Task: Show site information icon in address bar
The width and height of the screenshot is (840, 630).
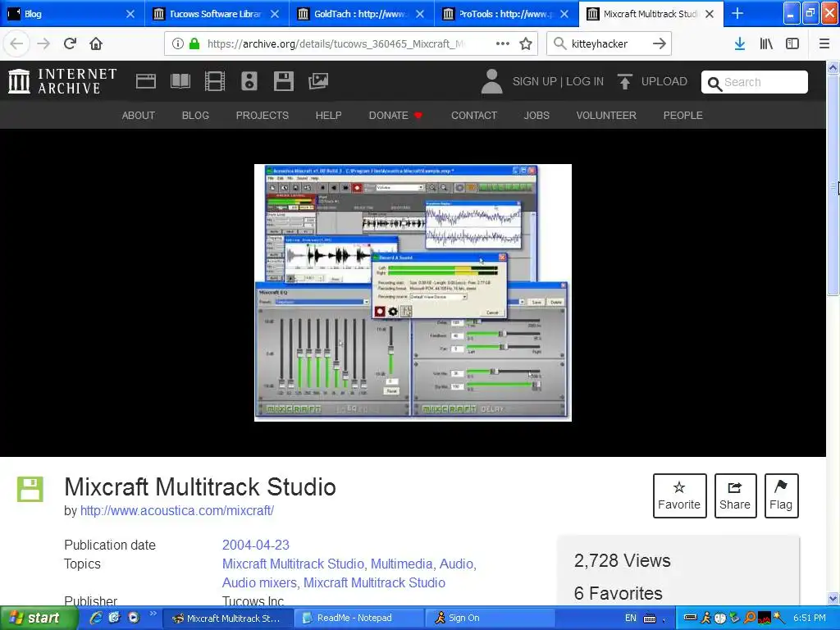Action: [x=178, y=43]
